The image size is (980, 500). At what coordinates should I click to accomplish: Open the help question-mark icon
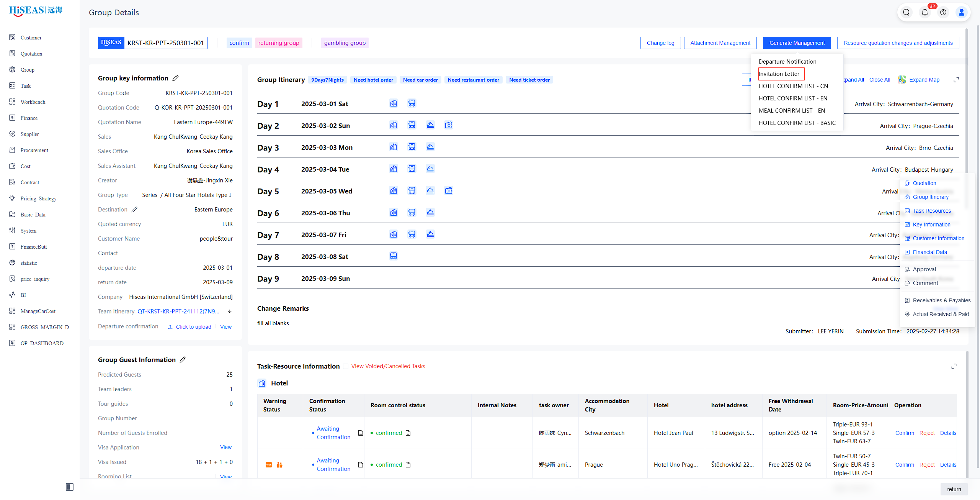(x=943, y=12)
